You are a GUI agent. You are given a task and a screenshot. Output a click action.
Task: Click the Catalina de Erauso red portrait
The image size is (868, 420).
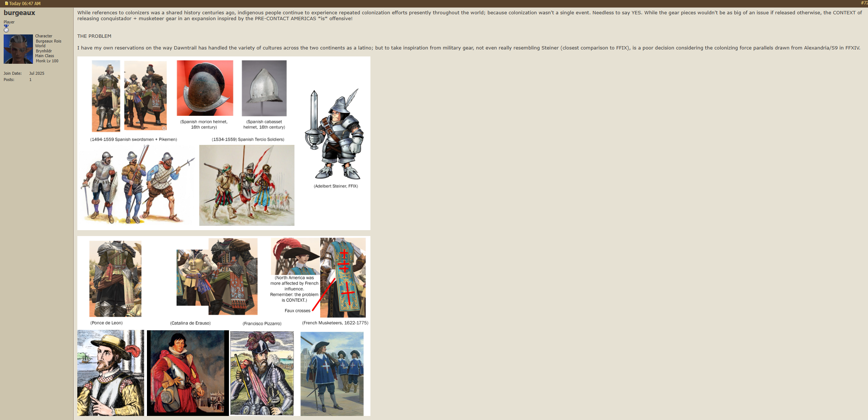188,373
